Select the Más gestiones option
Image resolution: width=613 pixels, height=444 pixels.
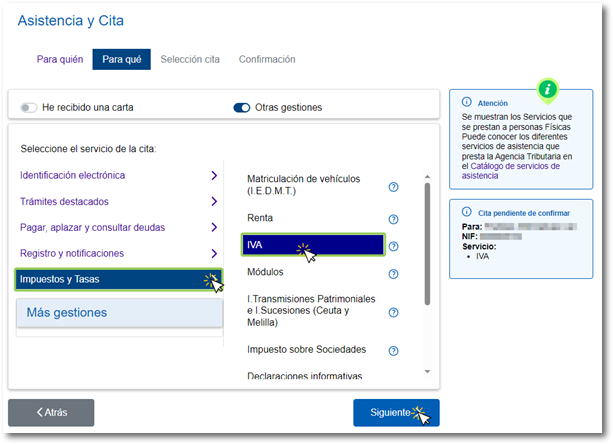click(119, 313)
